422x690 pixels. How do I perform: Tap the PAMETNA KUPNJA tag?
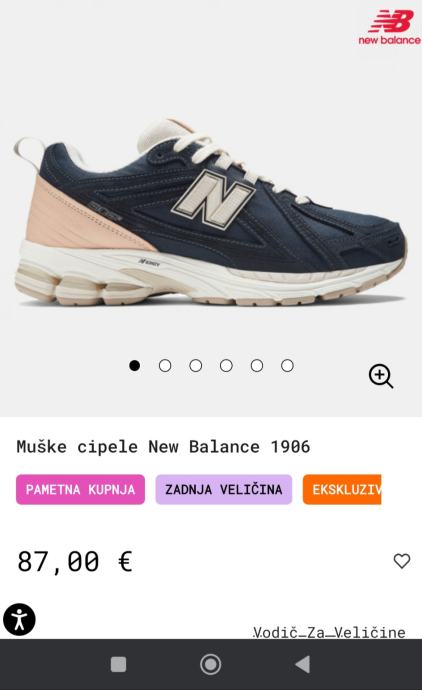point(81,489)
